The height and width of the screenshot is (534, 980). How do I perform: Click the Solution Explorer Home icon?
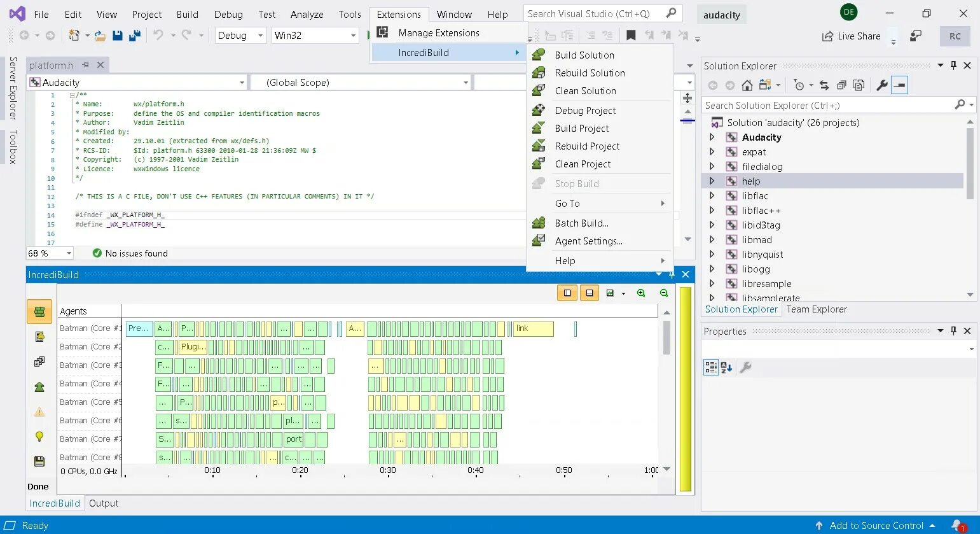pyautogui.click(x=747, y=85)
